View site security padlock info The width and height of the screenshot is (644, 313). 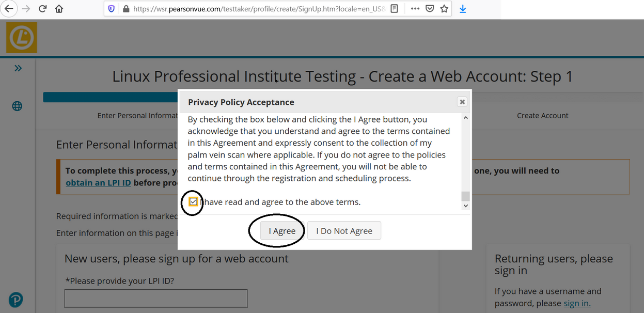[126, 9]
